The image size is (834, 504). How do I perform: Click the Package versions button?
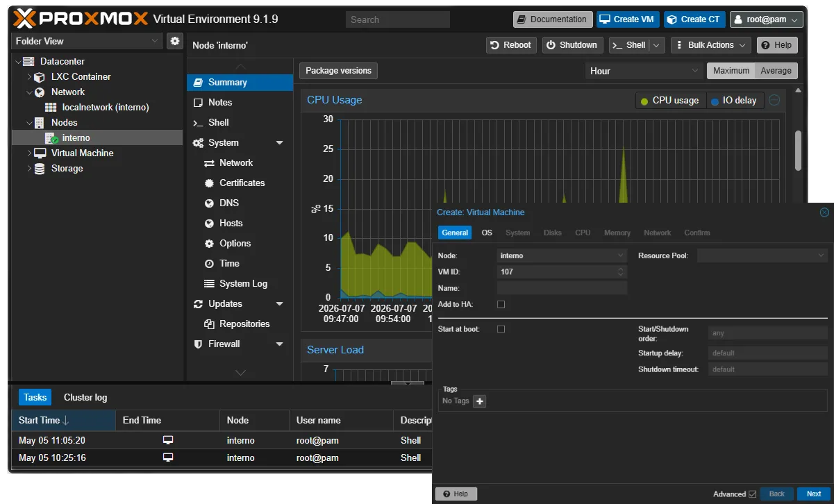[339, 71]
